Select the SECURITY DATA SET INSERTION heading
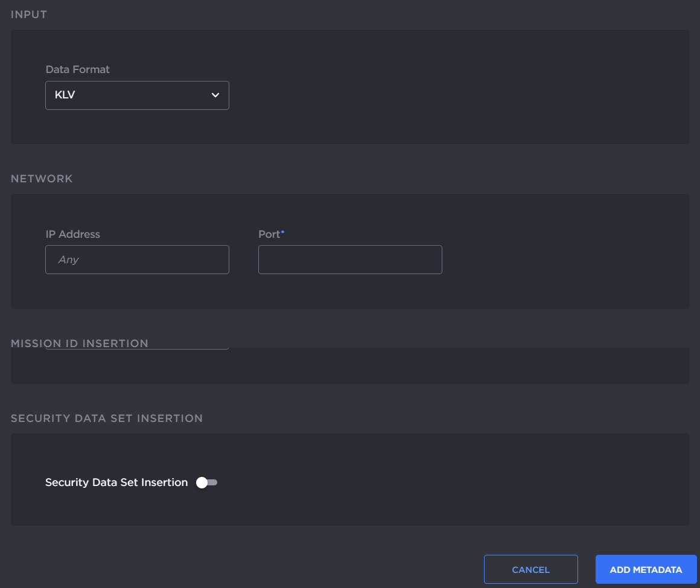 (x=107, y=418)
